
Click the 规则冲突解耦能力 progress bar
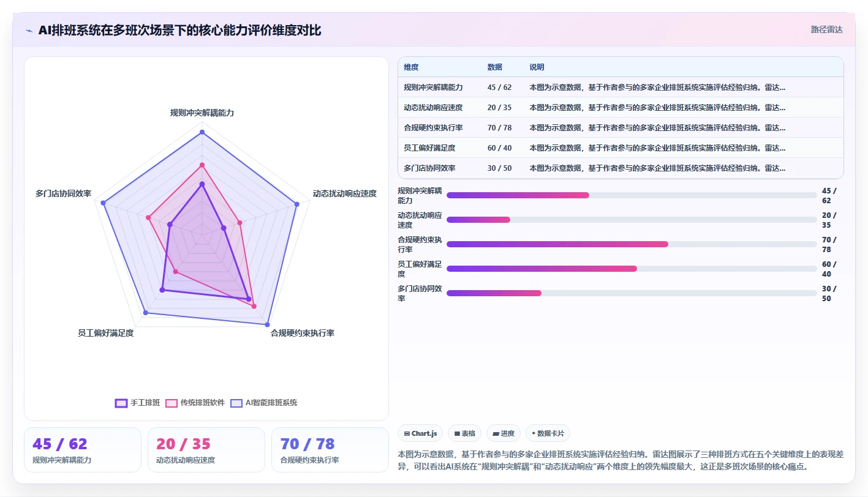tap(632, 195)
